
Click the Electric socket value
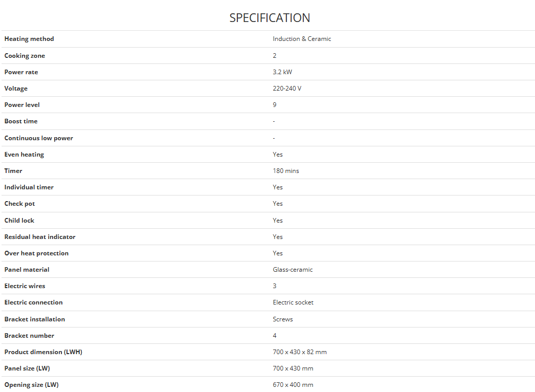[x=293, y=302]
